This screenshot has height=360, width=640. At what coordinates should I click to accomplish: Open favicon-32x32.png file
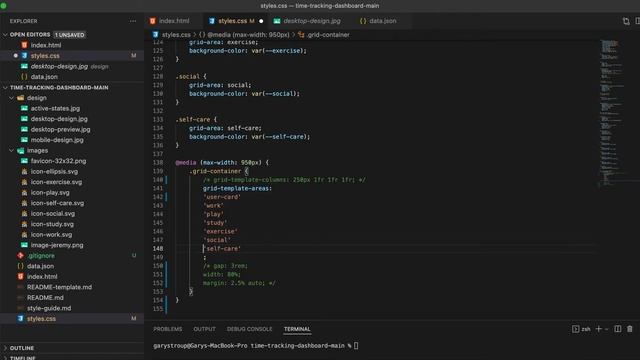[58, 161]
